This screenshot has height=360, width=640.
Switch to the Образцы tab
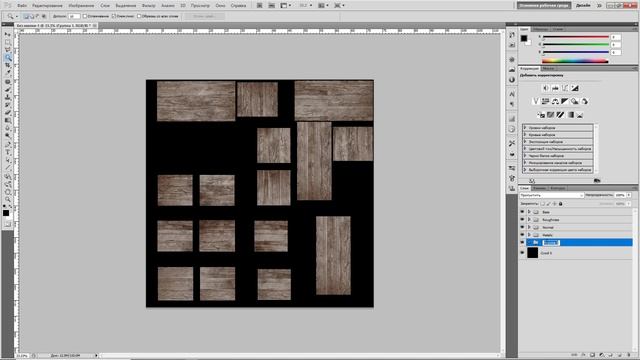pos(541,29)
